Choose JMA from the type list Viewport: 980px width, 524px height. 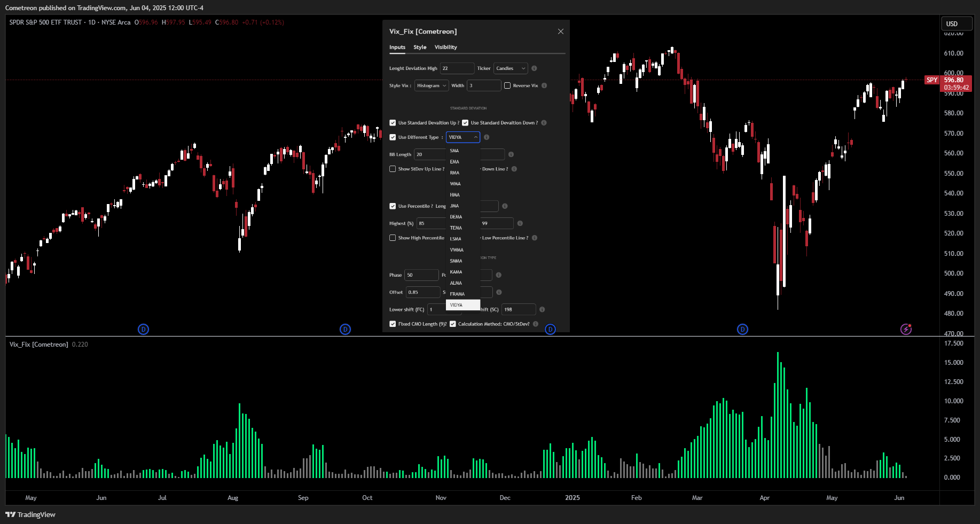click(x=463, y=206)
